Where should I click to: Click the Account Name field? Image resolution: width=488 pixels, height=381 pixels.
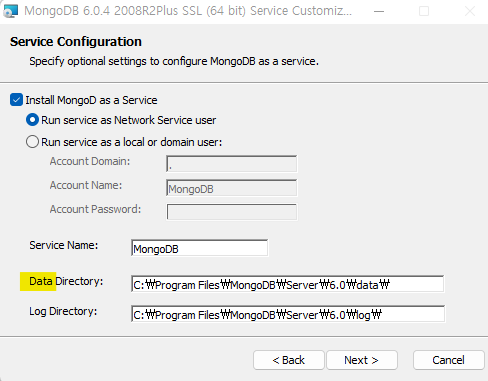point(232,188)
